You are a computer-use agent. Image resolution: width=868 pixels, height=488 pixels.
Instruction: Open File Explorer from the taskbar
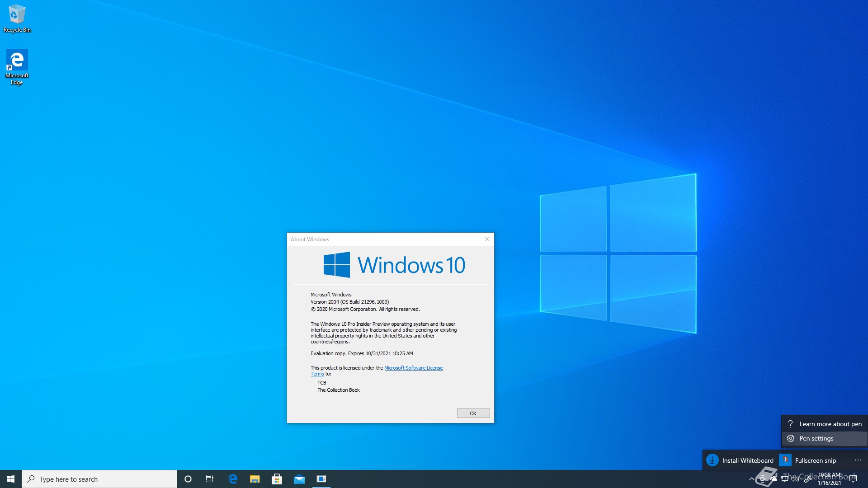pyautogui.click(x=255, y=479)
